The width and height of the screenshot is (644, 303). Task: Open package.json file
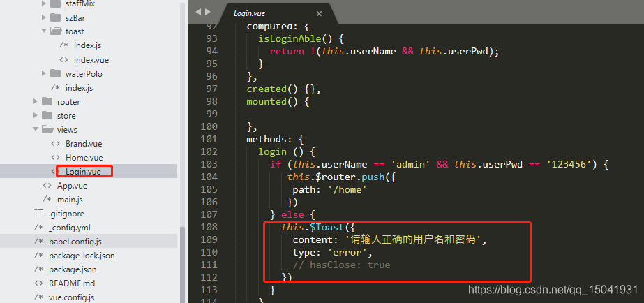73,269
